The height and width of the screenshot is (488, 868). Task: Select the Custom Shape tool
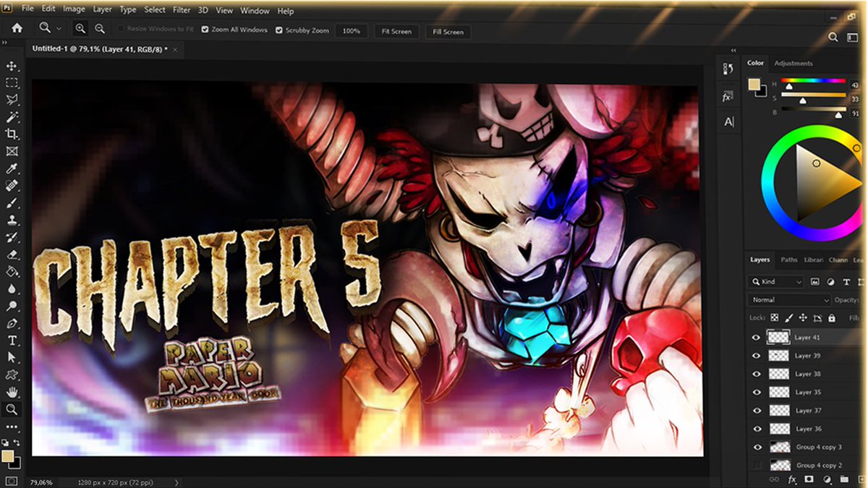12,374
